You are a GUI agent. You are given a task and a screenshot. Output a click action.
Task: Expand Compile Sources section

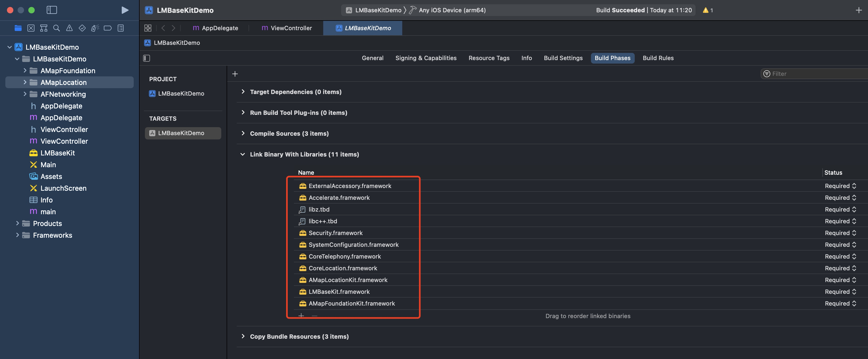[243, 134]
